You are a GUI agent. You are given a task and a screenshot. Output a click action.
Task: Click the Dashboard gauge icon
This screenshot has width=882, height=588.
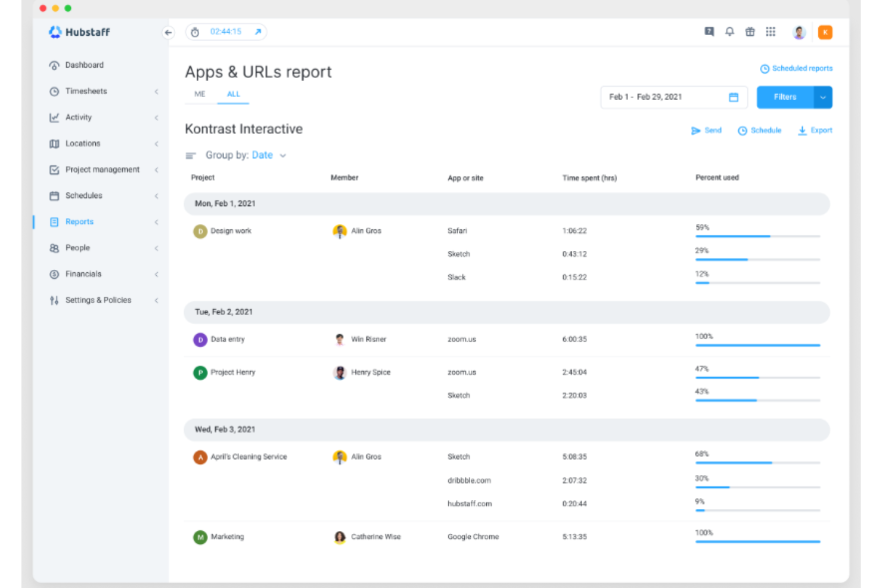click(54, 65)
